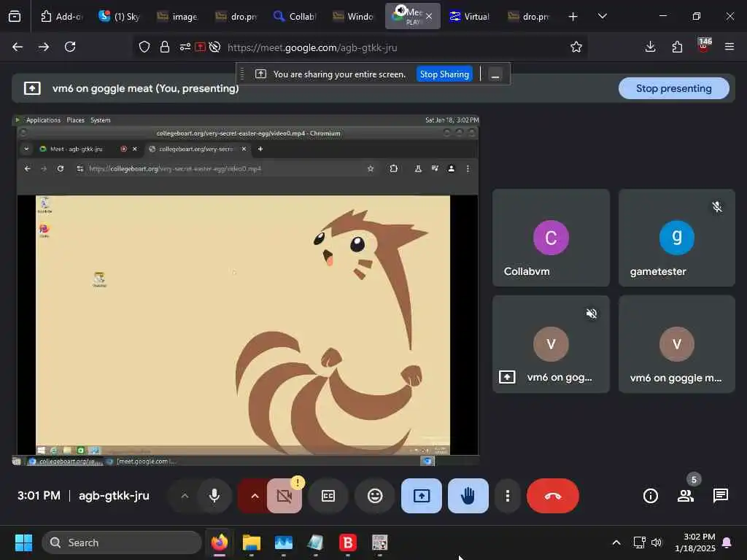Open the in-call chat panel

(x=720, y=496)
